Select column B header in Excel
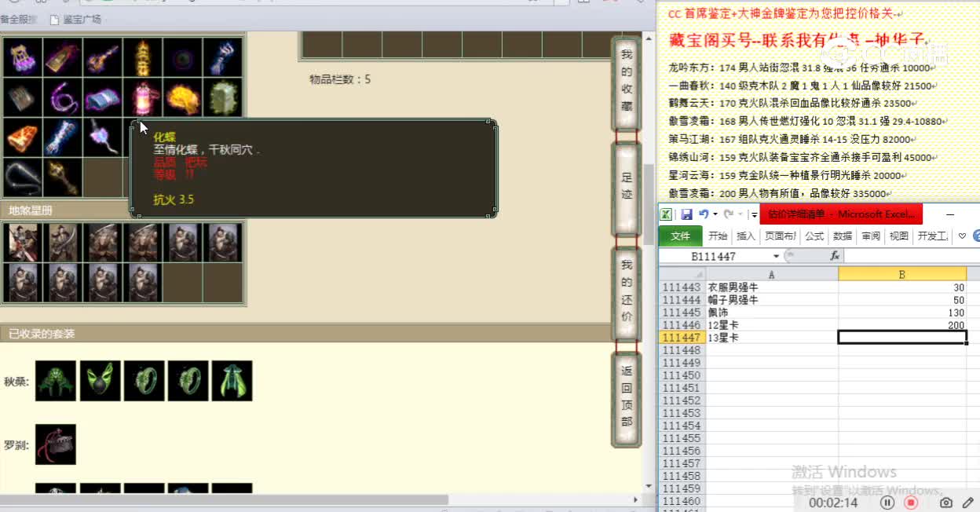This screenshot has width=980, height=512. click(902, 274)
